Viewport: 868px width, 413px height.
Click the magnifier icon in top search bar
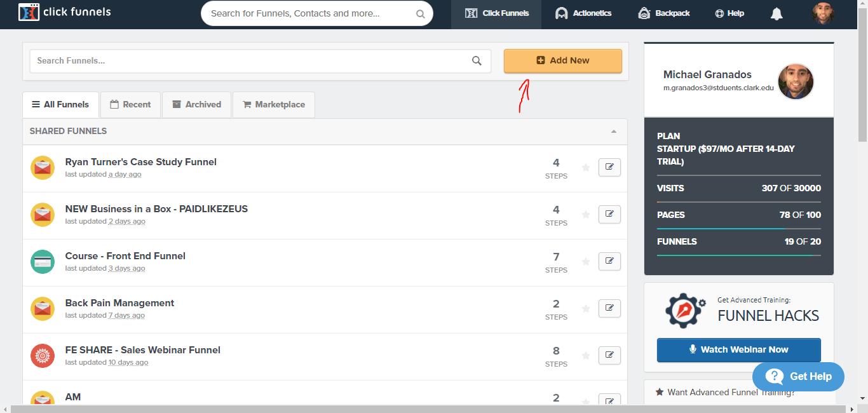tap(421, 13)
